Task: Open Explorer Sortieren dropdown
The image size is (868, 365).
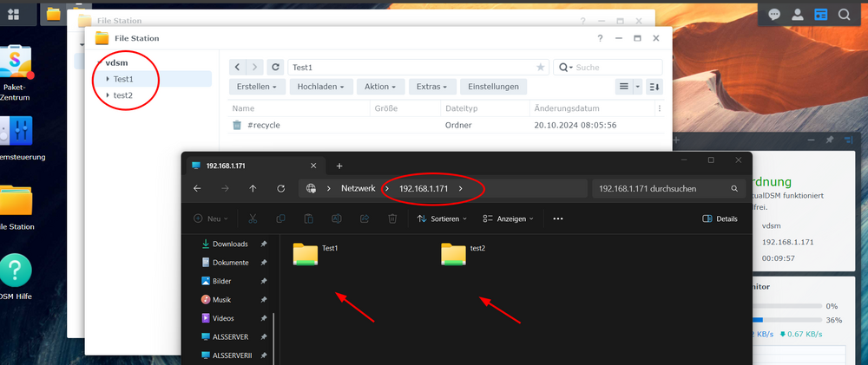Action: point(442,218)
